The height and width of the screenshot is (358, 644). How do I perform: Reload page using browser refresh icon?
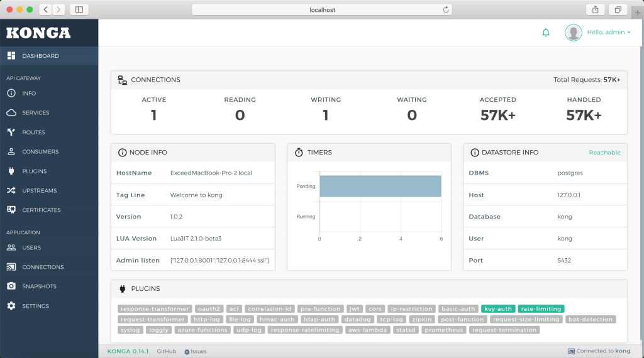[446, 9]
